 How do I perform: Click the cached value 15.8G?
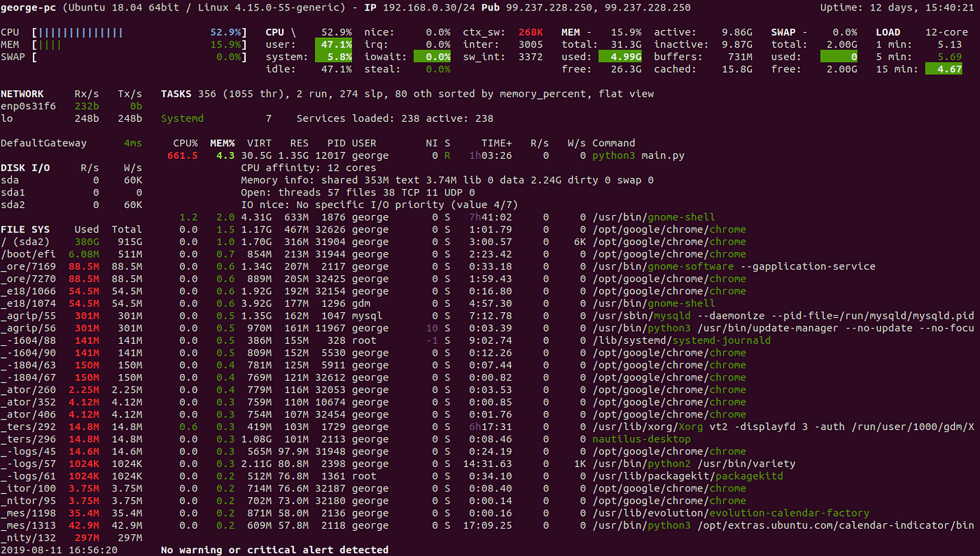737,69
